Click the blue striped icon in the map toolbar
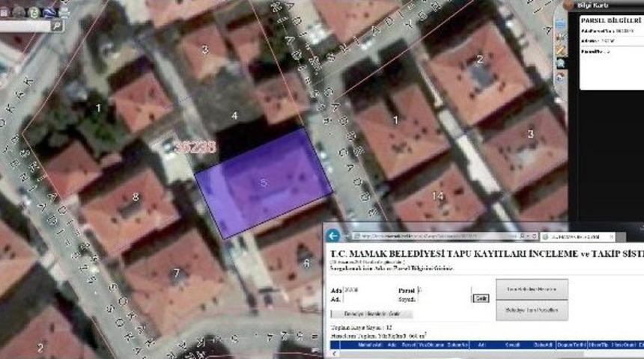Image resolution: width=644 pixels, height=359 pixels. tap(49, 13)
